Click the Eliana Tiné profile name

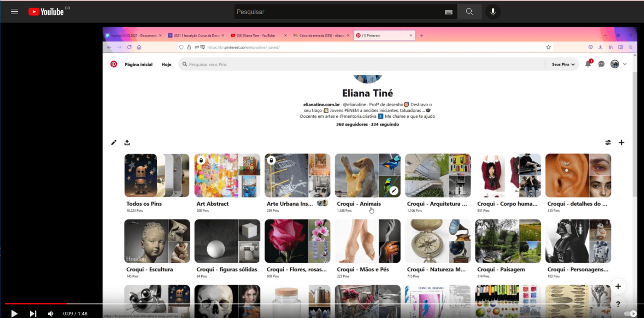[368, 93]
